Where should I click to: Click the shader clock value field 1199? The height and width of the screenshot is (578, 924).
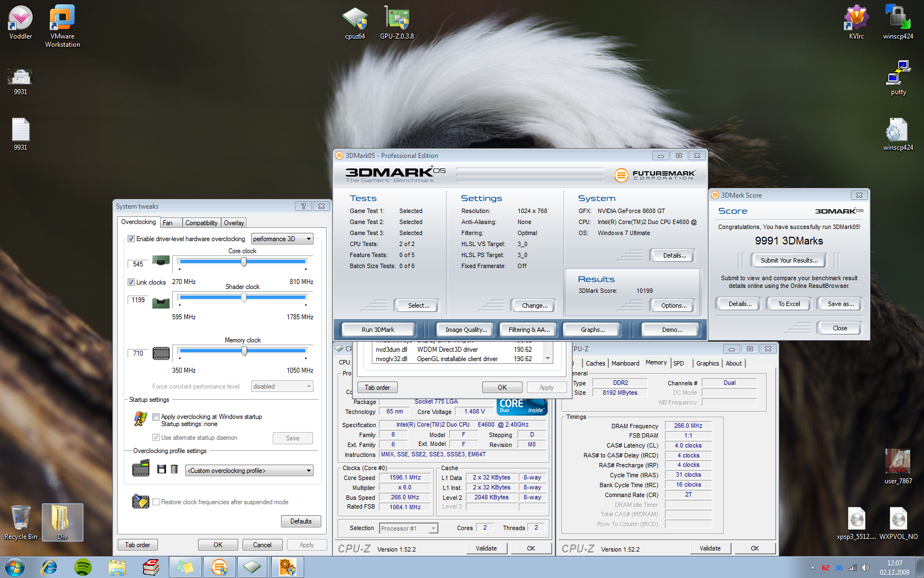coord(138,300)
